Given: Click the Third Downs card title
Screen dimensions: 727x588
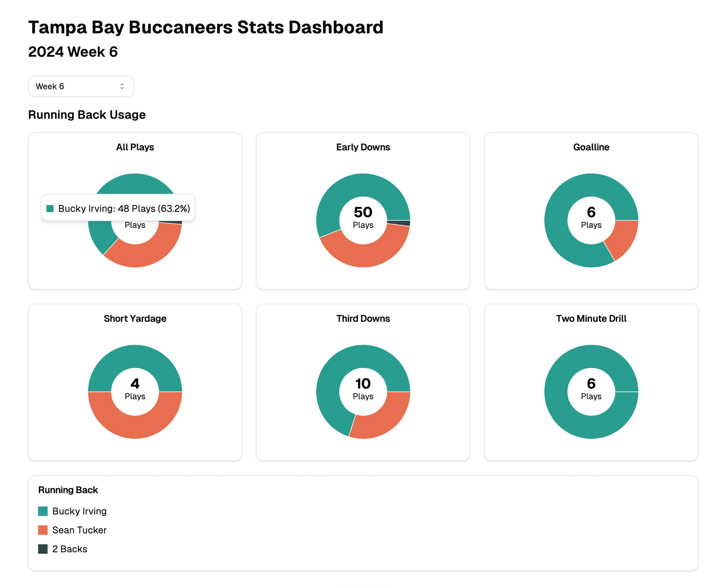Looking at the screenshot, I should (363, 319).
